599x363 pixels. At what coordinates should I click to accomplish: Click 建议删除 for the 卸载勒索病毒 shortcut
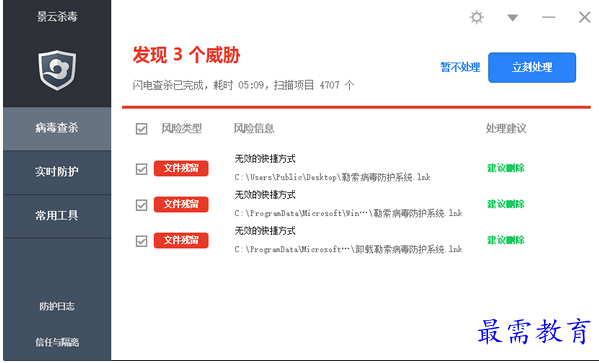tap(505, 240)
